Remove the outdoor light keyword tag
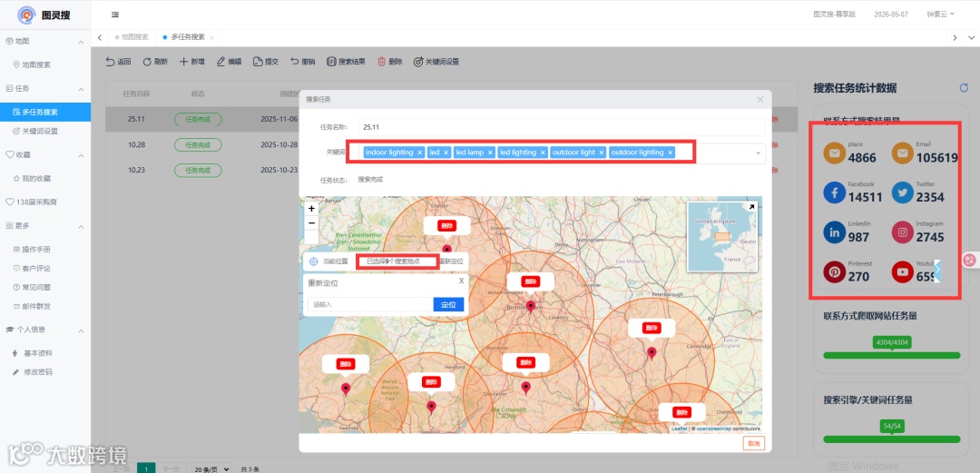This screenshot has width=980, height=473. tap(602, 153)
